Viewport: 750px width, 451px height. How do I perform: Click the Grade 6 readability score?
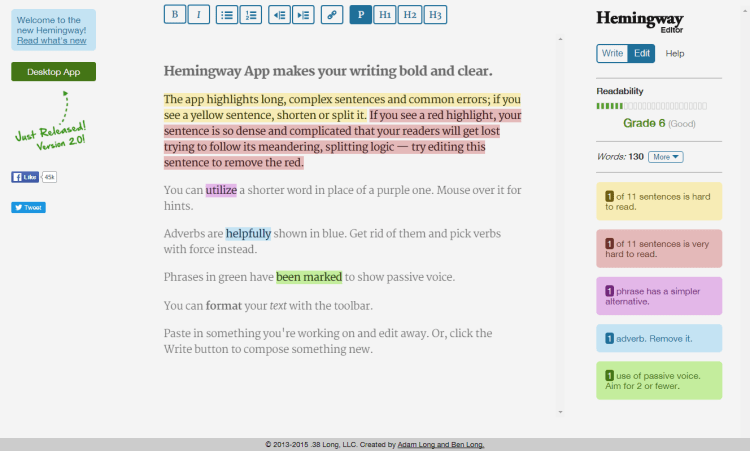click(x=644, y=123)
